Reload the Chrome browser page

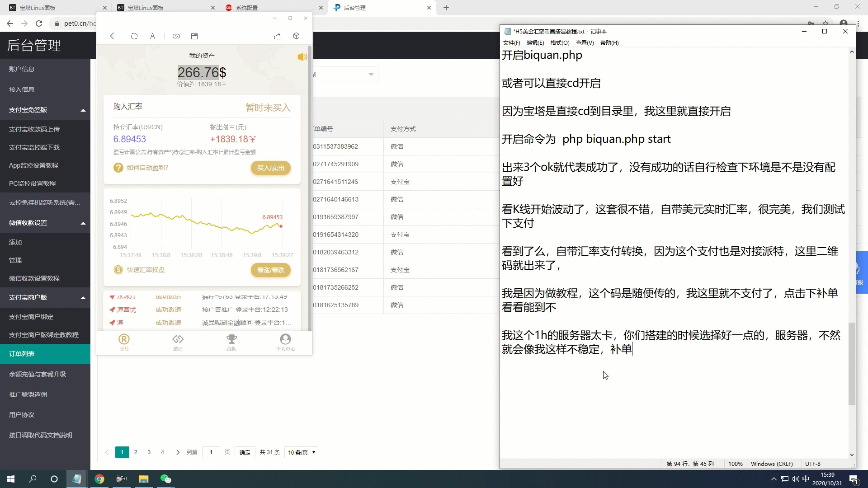(x=39, y=23)
